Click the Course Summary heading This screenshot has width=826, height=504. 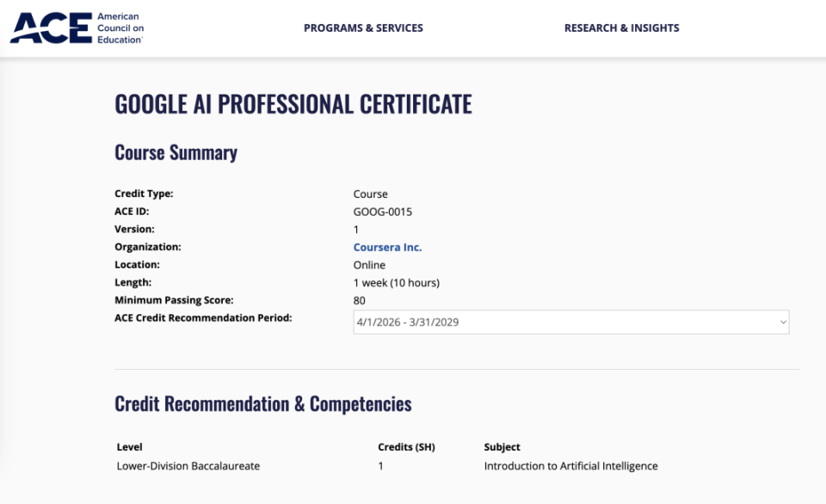176,153
